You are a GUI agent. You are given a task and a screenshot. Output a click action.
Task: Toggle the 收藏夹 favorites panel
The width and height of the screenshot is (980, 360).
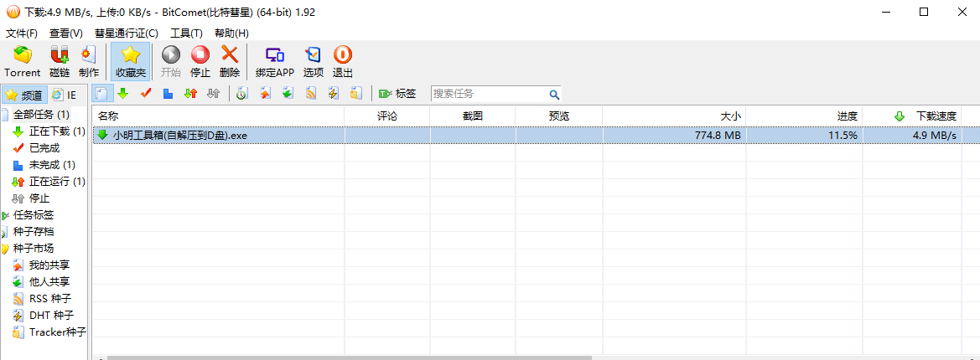130,62
